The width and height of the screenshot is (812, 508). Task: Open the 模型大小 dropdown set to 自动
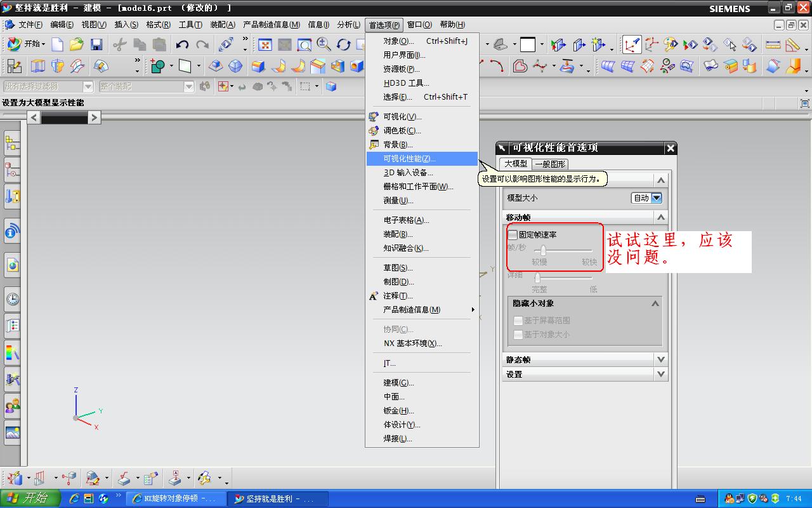point(647,198)
